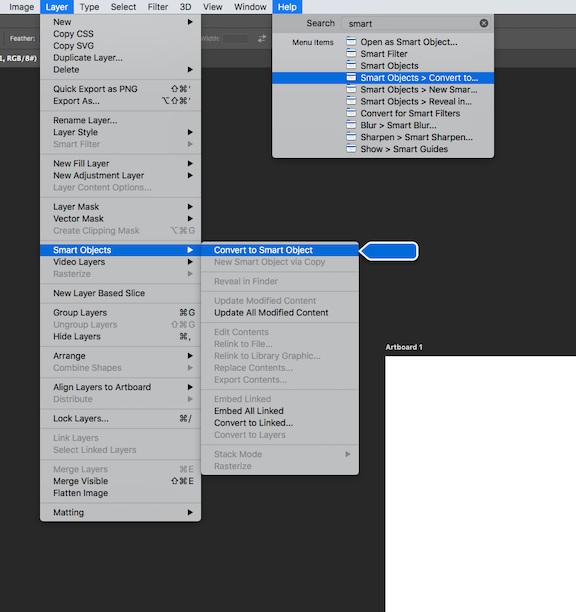The width and height of the screenshot is (576, 612).
Task: Open the Image menu
Action: [21, 7]
